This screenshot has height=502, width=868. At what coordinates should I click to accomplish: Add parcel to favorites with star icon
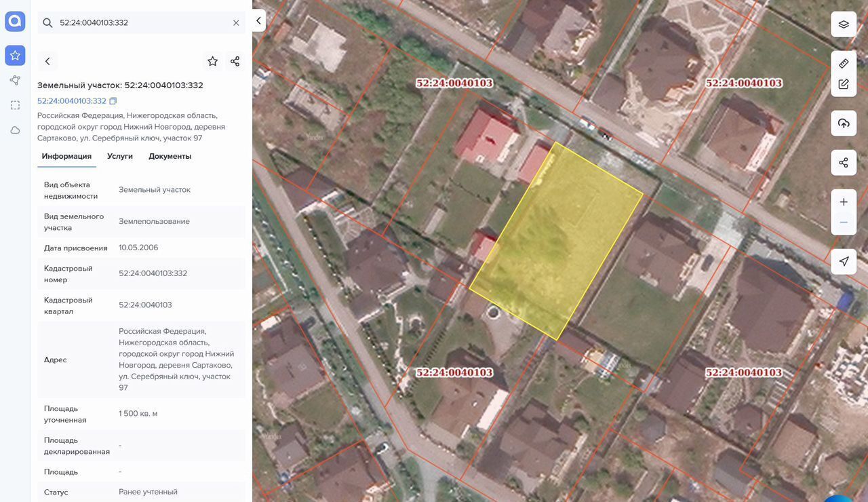click(x=212, y=61)
